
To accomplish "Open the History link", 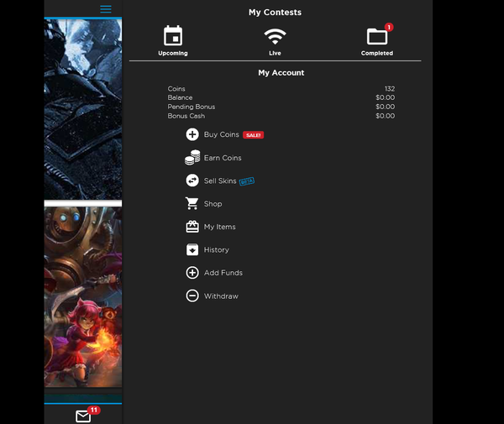I will [x=217, y=250].
